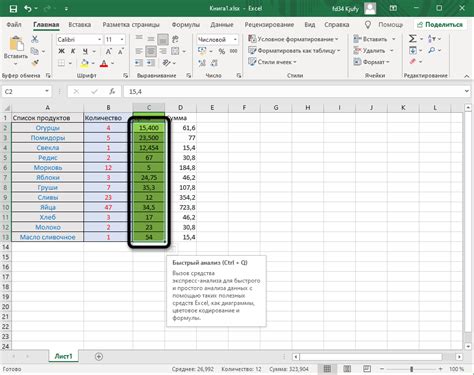The width and height of the screenshot is (474, 375).
Task: Switch to Page Layout view
Action: point(347,369)
